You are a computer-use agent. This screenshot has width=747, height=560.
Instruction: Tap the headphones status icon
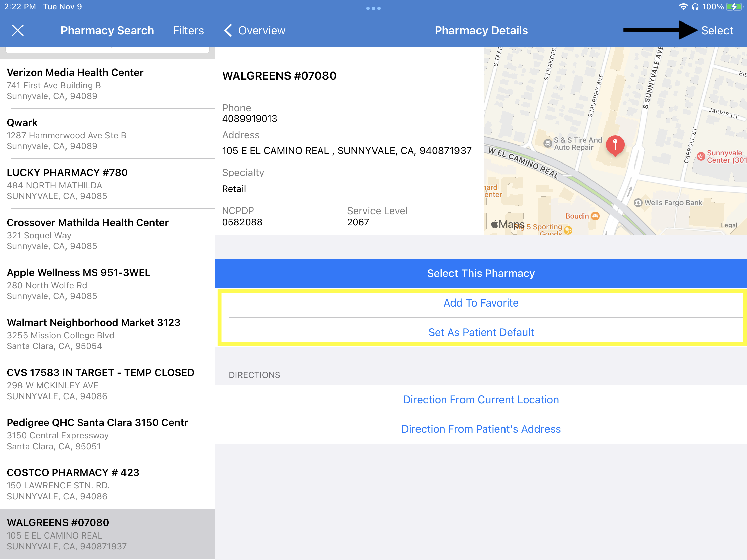pos(695,7)
